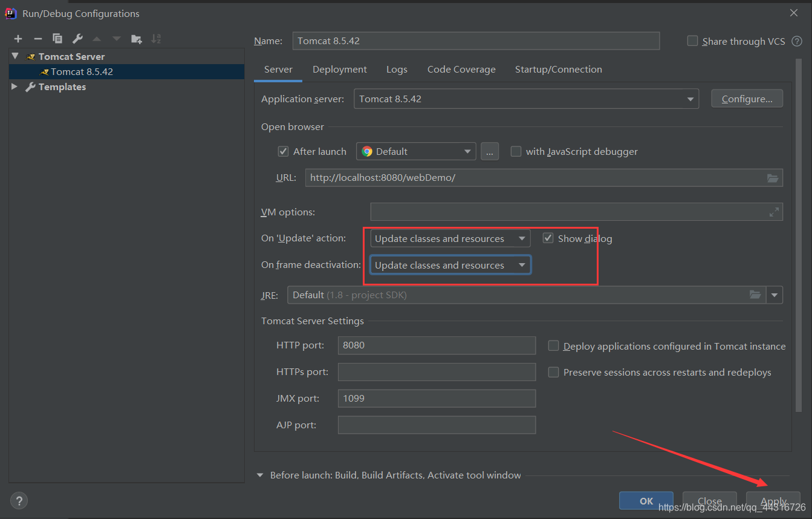The image size is (812, 519).
Task: Open Share through VCS help icon
Action: pos(796,41)
